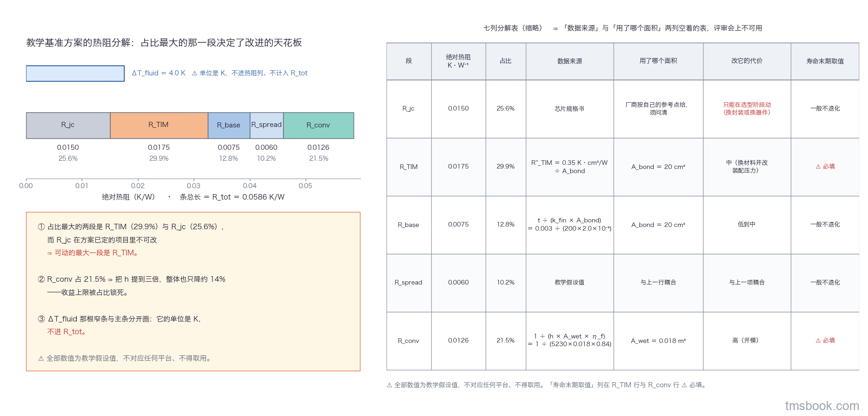The height and width of the screenshot is (416, 868).
Task: Click the R_base segment of the stacked bar
Action: (229, 125)
